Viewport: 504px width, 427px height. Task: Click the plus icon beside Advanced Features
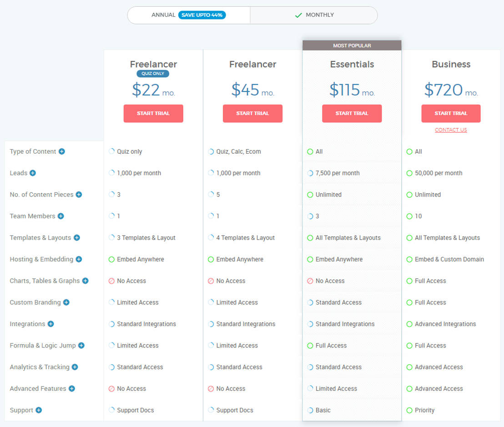[71, 389]
